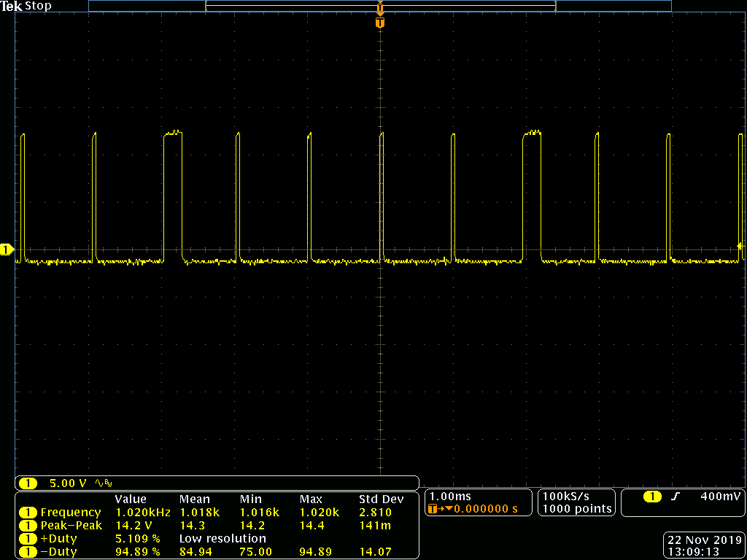This screenshot has width=747, height=560.
Task: Click the Low resolution warning text
Action: coord(222,539)
